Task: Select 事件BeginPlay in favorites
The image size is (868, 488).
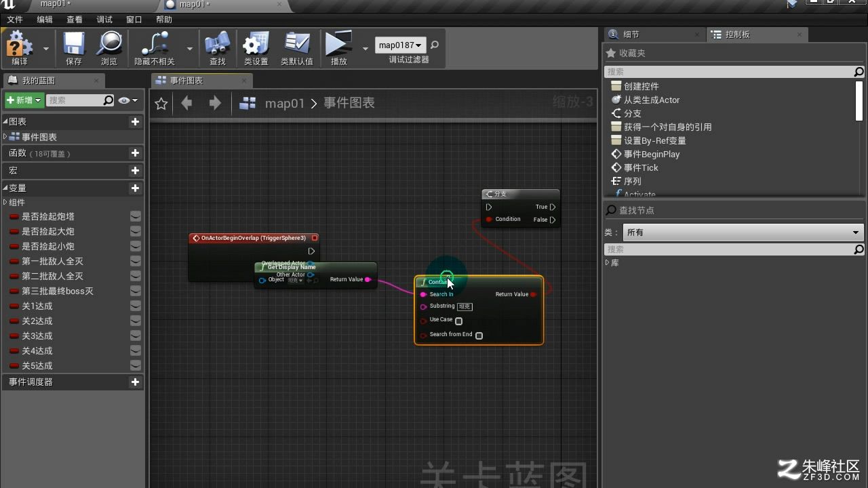Action: (x=652, y=155)
